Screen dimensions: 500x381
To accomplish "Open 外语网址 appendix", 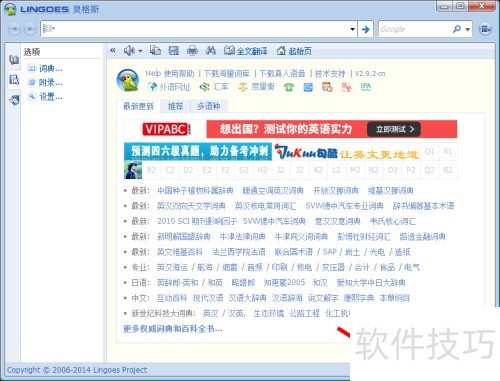I will click(169, 87).
